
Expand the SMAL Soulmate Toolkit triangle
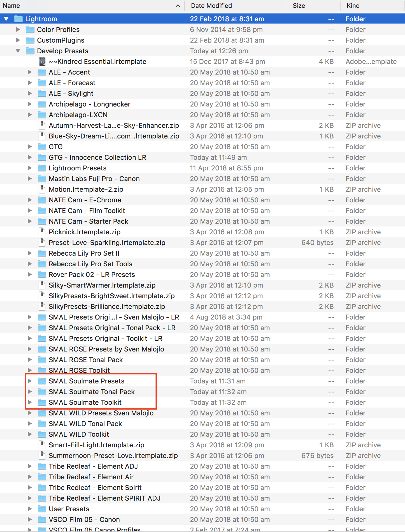tap(30, 402)
